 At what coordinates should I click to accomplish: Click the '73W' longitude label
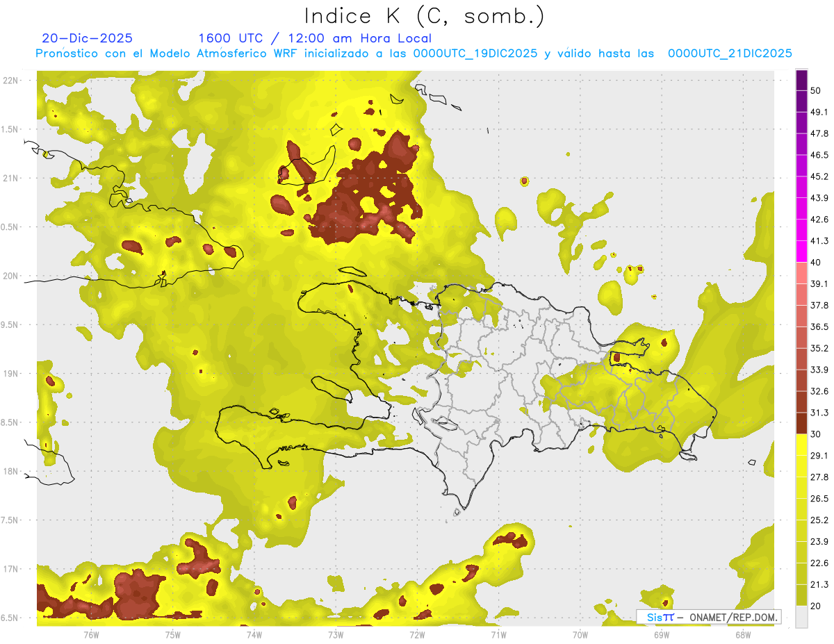coord(336,635)
